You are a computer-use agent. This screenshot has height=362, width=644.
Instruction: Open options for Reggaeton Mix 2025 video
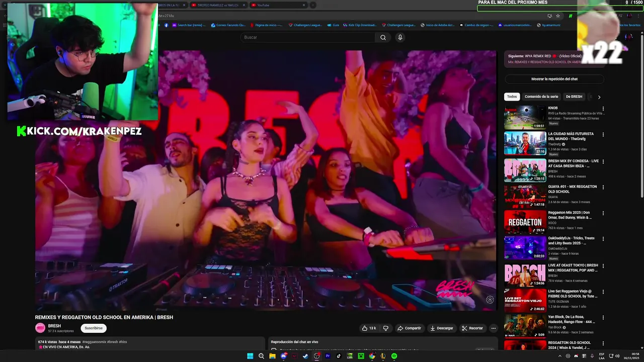pos(603,213)
